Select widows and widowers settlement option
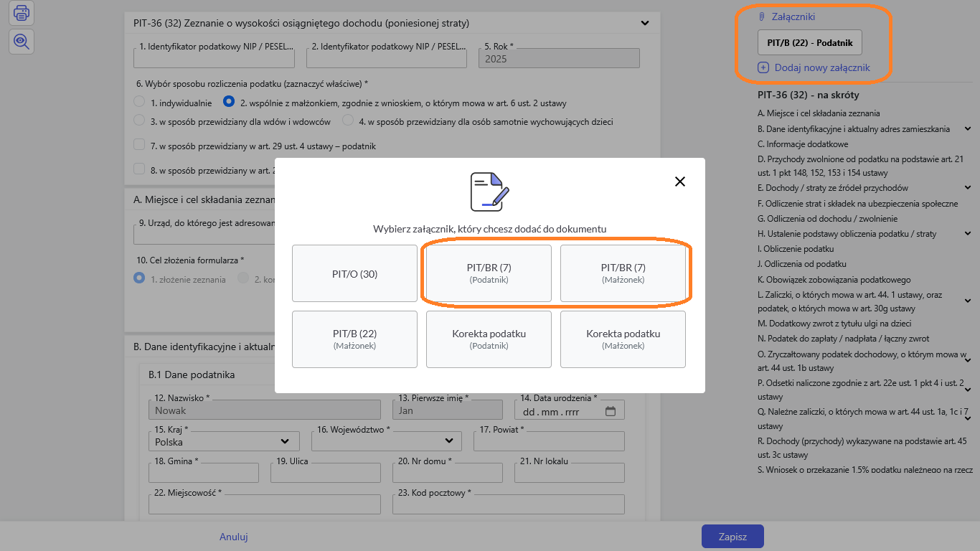This screenshot has width=980, height=551. [x=140, y=121]
